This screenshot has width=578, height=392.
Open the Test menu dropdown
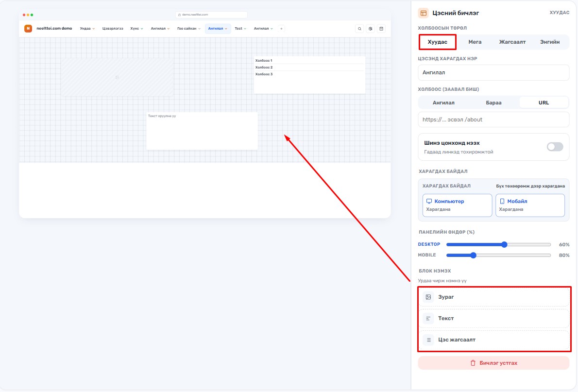tap(240, 28)
